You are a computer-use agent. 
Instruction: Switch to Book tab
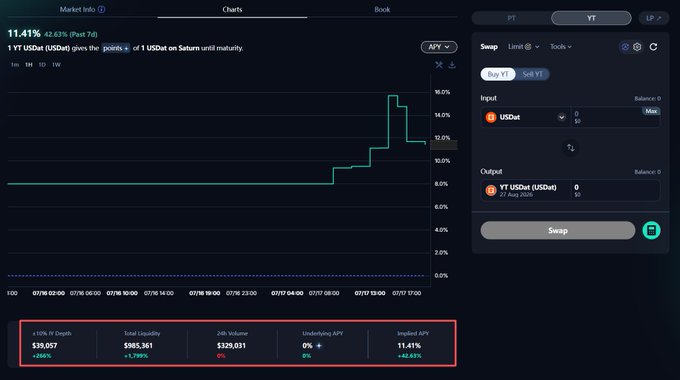click(x=382, y=10)
